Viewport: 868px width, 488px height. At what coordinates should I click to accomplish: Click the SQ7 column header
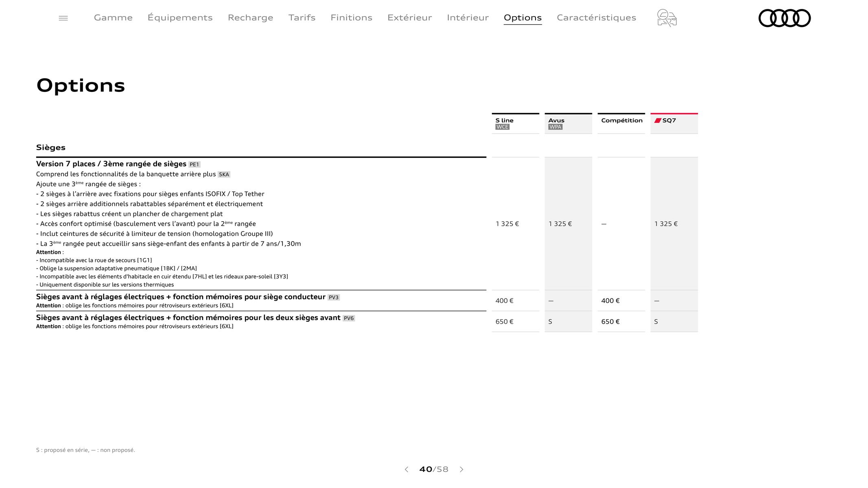674,123
